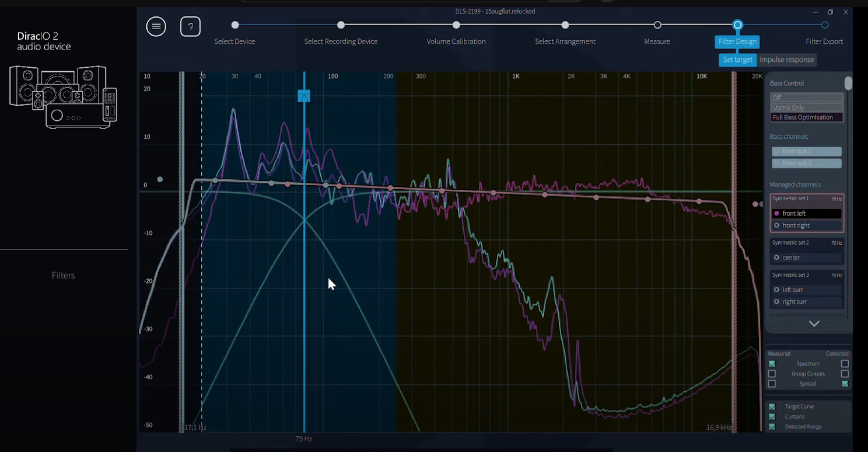
Task: Click the Measured column label
Action: click(x=779, y=353)
